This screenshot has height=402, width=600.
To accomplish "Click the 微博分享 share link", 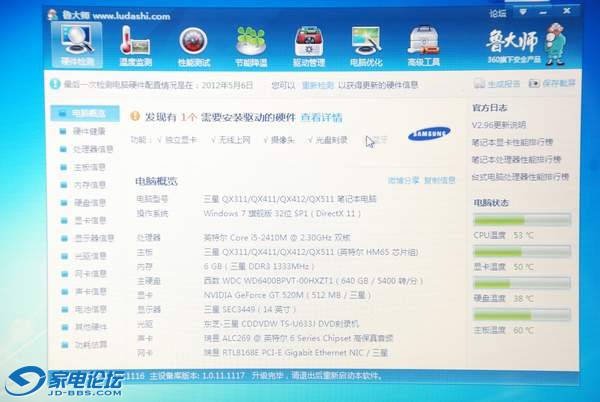I will click(x=403, y=180).
